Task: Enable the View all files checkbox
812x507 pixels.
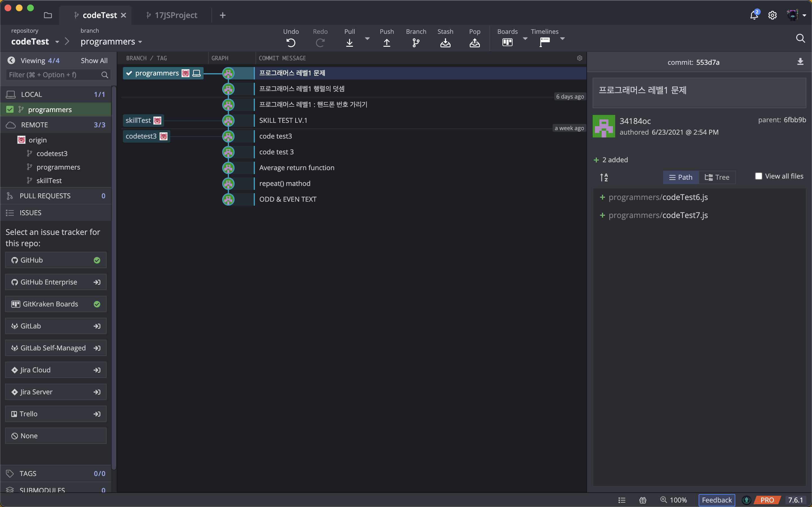Action: (x=758, y=176)
